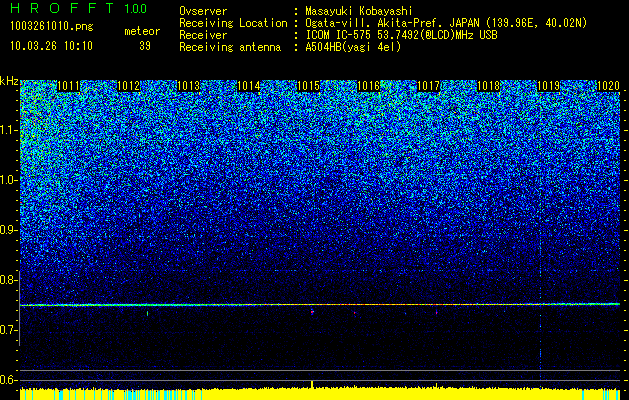The image size is (629, 400).
Task: Click the time marker 1013
Action: pyautogui.click(x=189, y=86)
